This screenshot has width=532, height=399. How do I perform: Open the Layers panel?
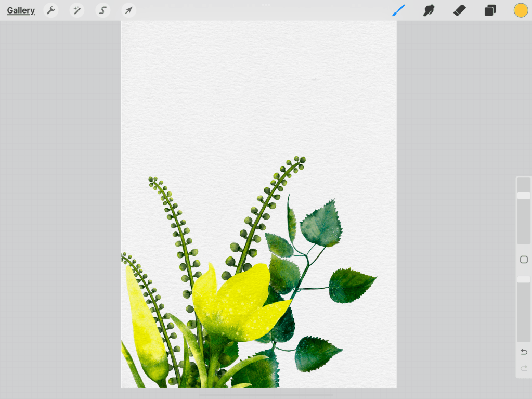click(490, 10)
